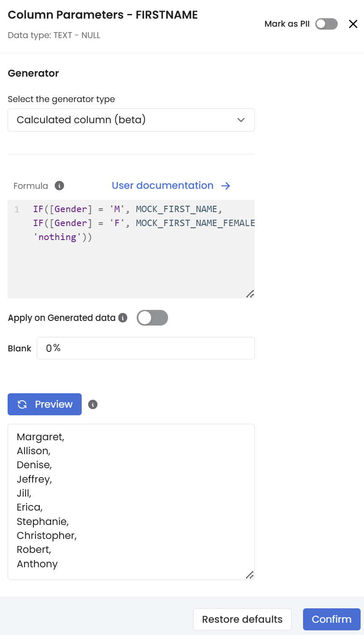The image size is (364, 635).
Task: Open the generator type dropdown
Action: point(131,120)
